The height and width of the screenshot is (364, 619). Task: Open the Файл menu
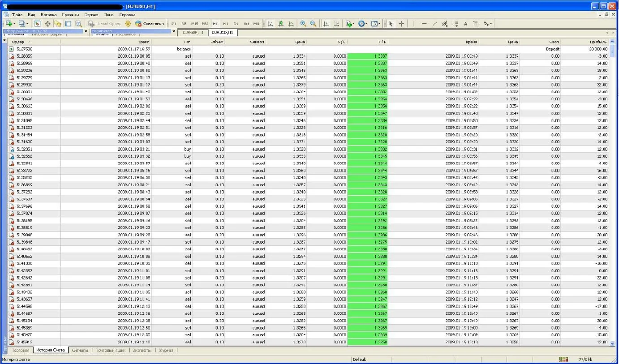click(x=17, y=15)
